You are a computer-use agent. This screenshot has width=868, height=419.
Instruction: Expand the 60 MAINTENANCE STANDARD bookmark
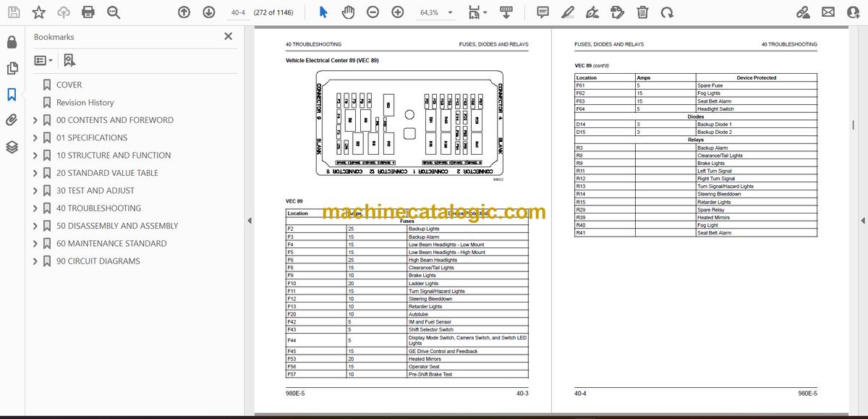coord(35,244)
